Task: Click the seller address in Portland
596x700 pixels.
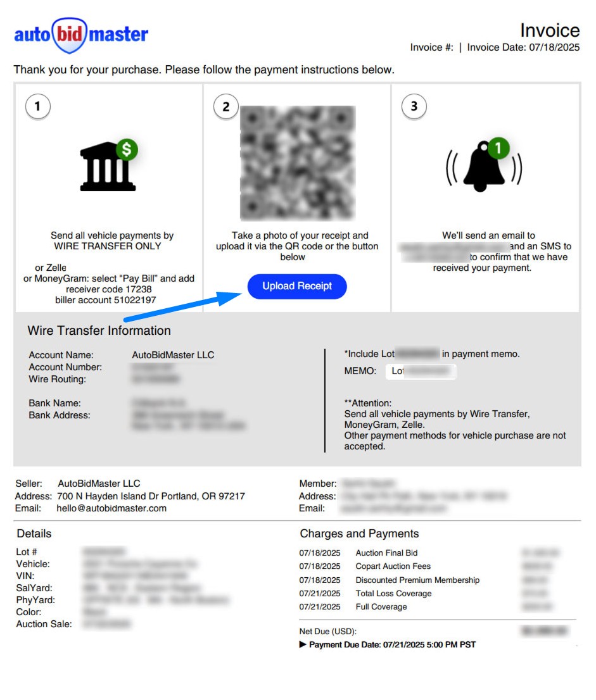Action: [151, 496]
